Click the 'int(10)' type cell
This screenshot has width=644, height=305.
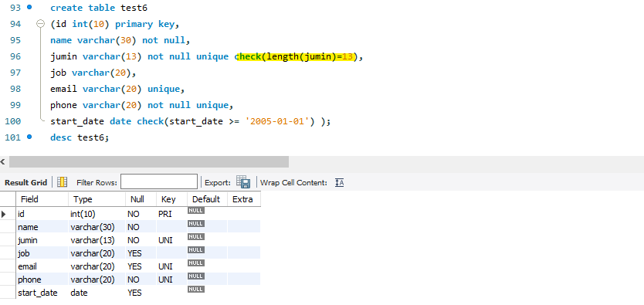point(97,214)
